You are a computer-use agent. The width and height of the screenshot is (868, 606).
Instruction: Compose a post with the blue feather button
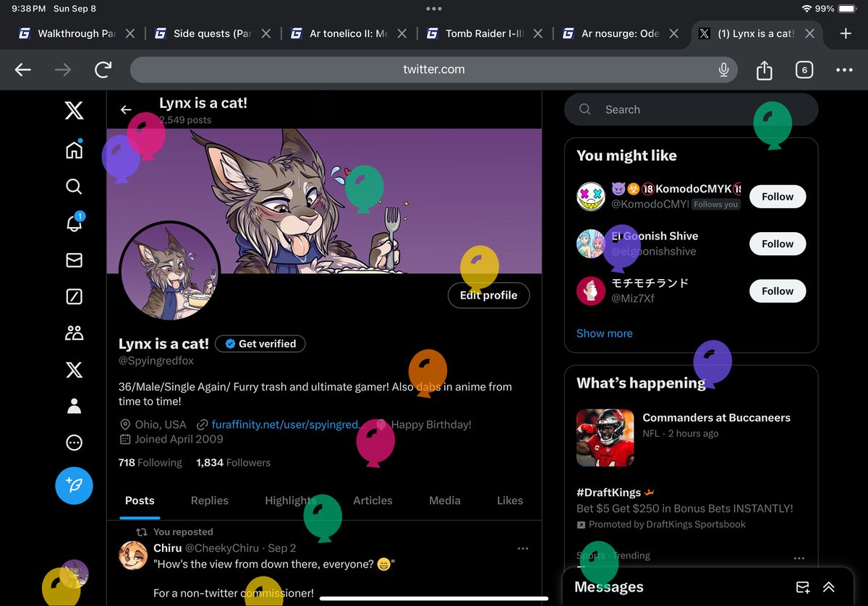[74, 486]
